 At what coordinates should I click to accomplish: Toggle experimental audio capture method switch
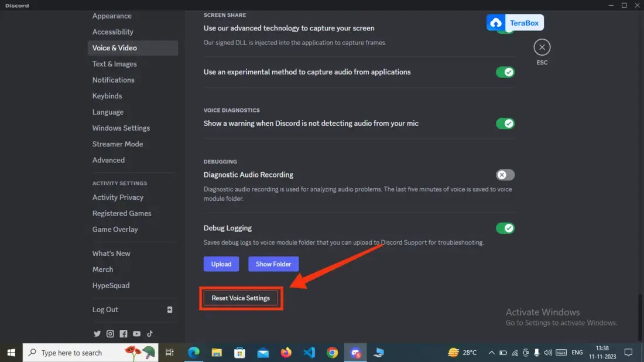pyautogui.click(x=505, y=72)
